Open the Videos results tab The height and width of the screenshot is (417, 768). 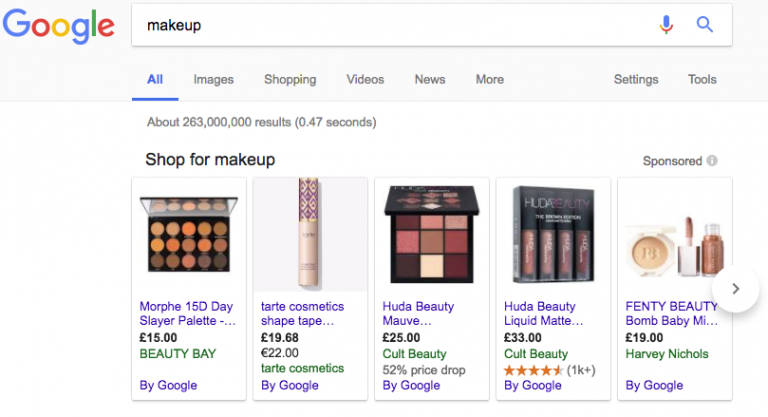(x=365, y=80)
